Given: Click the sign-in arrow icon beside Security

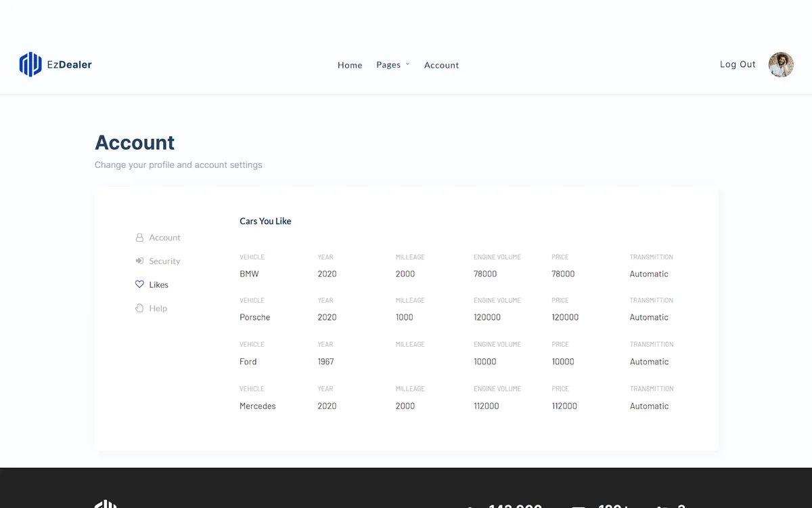Looking at the screenshot, I should click(x=139, y=261).
